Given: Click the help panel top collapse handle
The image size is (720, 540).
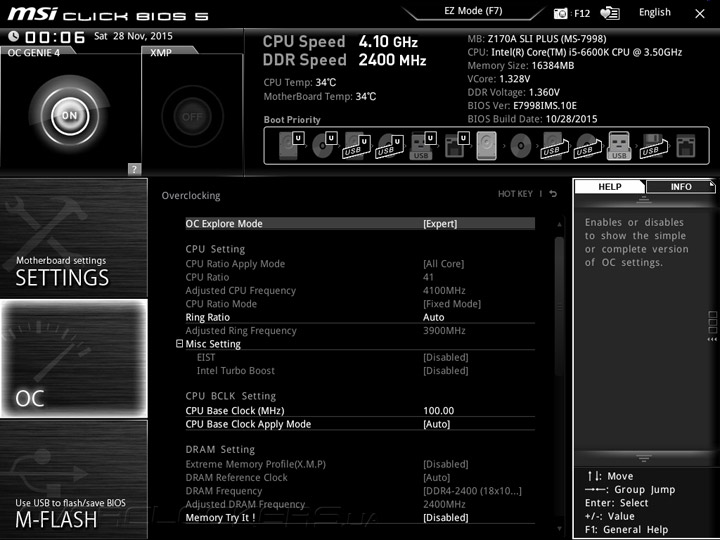Looking at the screenshot, I should point(644,199).
